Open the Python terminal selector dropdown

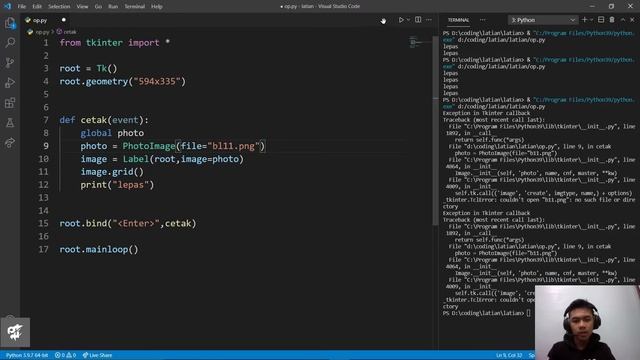click(x=543, y=20)
